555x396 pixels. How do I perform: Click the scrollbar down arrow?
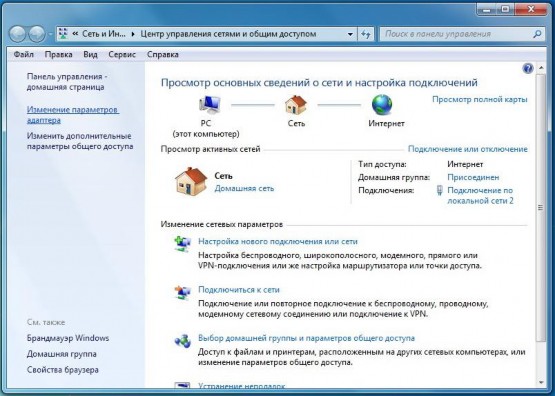click(x=541, y=383)
